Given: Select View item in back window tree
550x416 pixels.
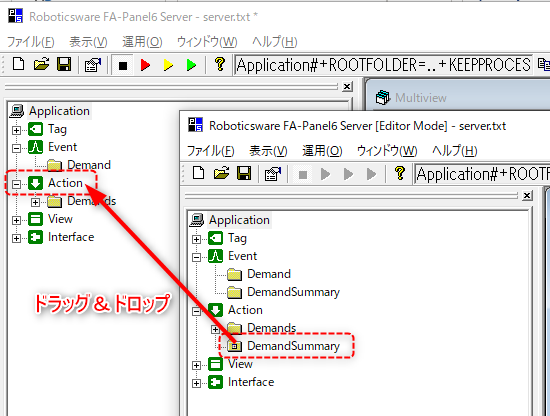Looking at the screenshot, I should pyautogui.click(x=60, y=219).
